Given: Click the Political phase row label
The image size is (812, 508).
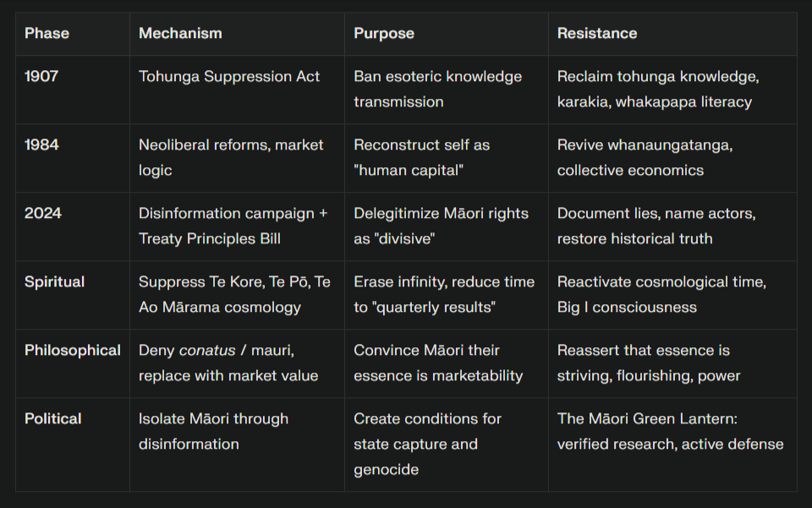Looking at the screenshot, I should pyautogui.click(x=52, y=418).
